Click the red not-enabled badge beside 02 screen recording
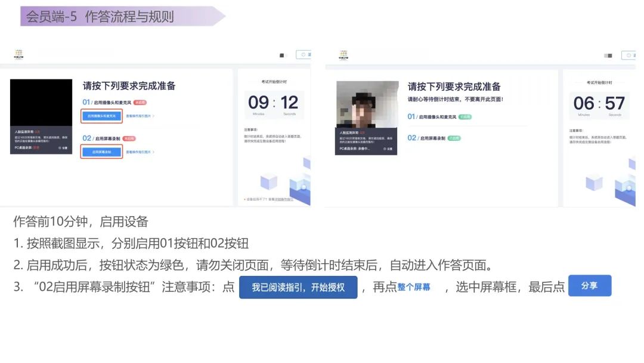The image size is (644, 363). (x=129, y=139)
